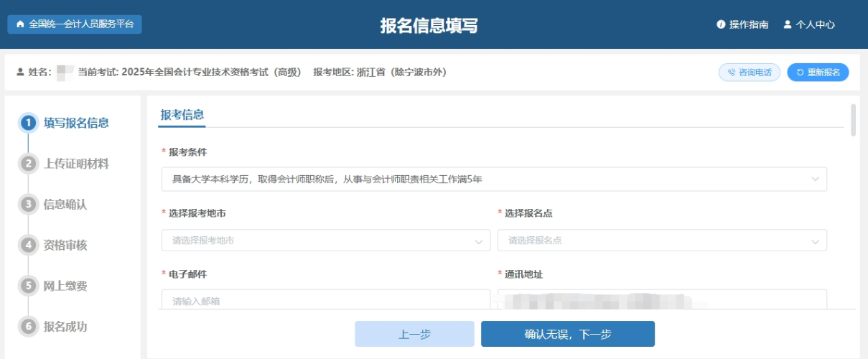
Task: Select step 3 circle icon 信息确认
Action: pyautogui.click(x=28, y=205)
